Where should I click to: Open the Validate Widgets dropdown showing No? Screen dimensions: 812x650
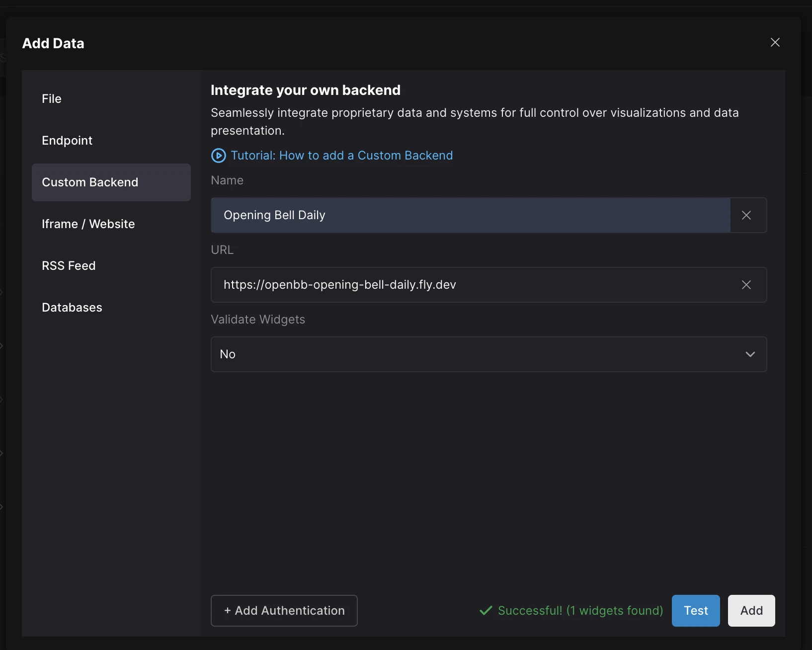(x=477, y=354)
